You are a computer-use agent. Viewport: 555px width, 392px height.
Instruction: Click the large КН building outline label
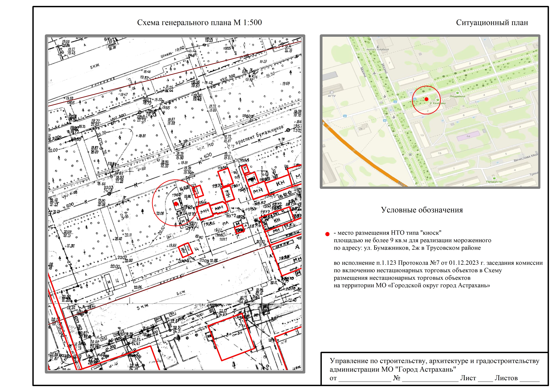point(280,183)
